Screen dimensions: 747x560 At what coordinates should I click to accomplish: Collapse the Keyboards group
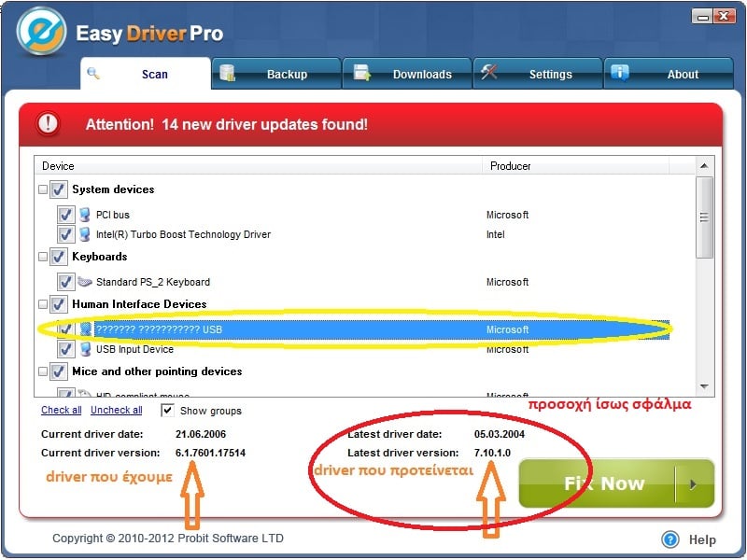click(43, 257)
